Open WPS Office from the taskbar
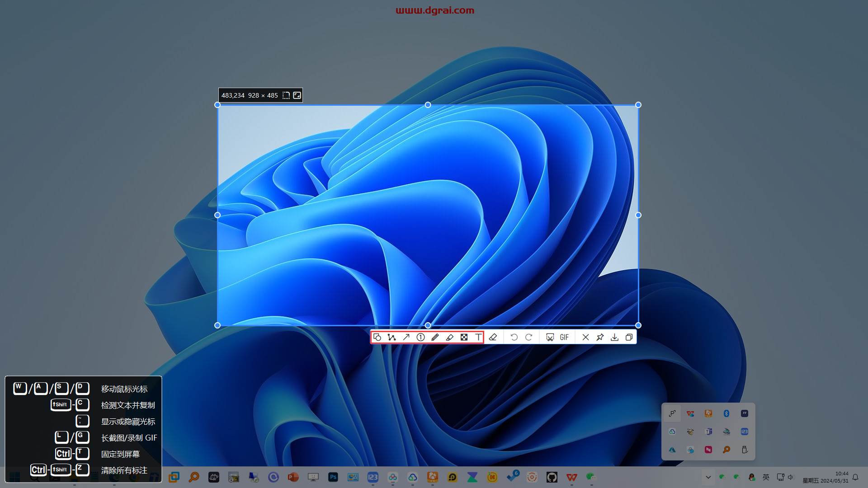The width and height of the screenshot is (868, 488). (572, 477)
